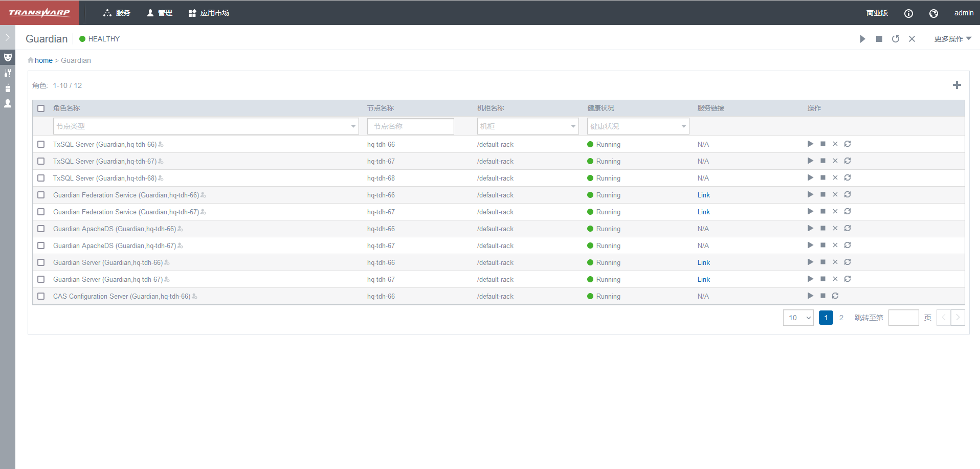The image size is (980, 469).
Task: Check the select-all checkbox in table header
Action: [41, 108]
